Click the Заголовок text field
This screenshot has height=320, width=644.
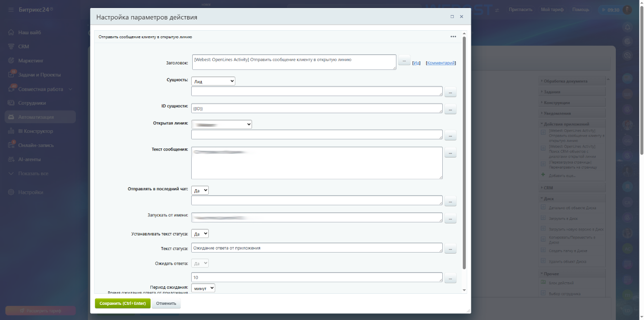[x=294, y=62]
